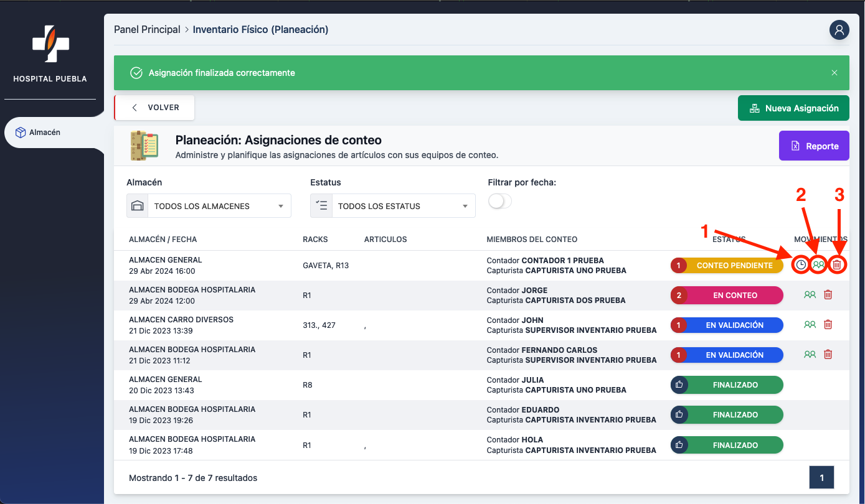Open the user profile avatar icon

(839, 30)
